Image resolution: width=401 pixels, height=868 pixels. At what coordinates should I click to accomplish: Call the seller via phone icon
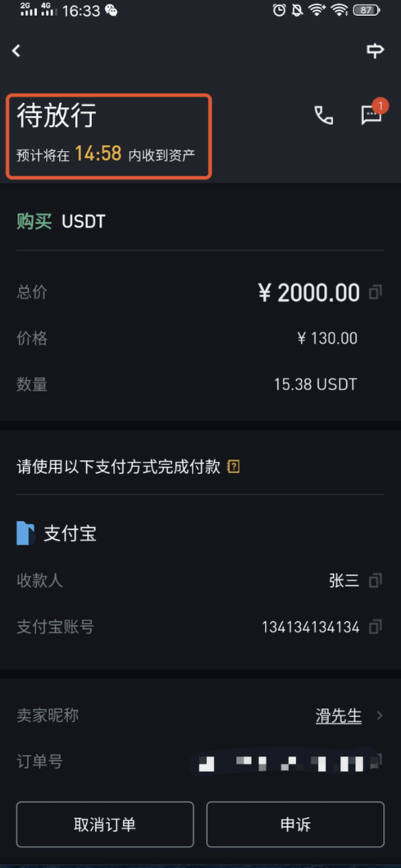pos(323,115)
